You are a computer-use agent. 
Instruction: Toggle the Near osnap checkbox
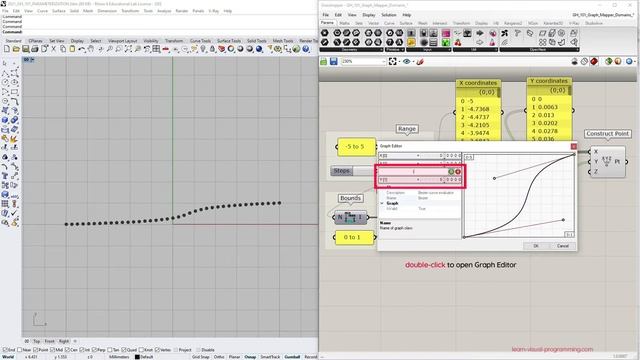tap(20, 350)
